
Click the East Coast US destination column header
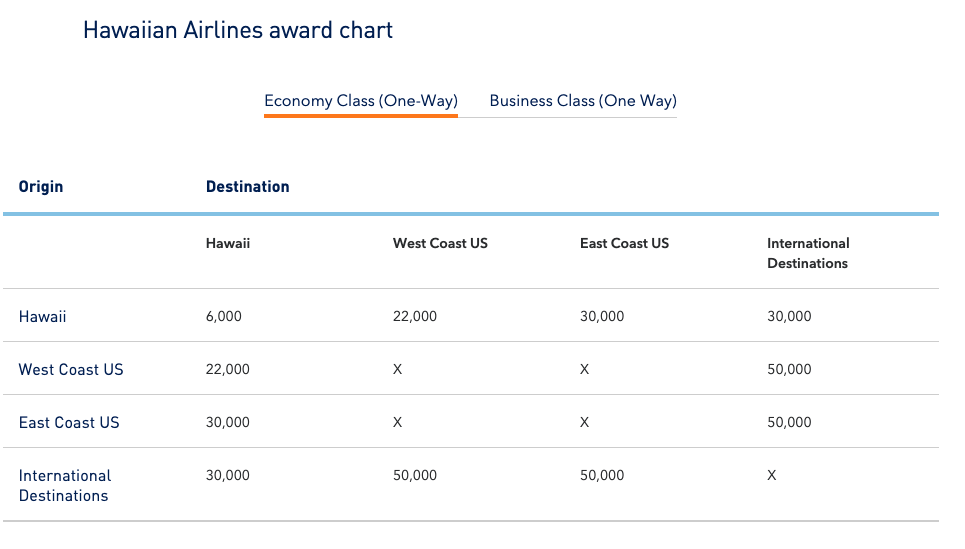coord(625,243)
